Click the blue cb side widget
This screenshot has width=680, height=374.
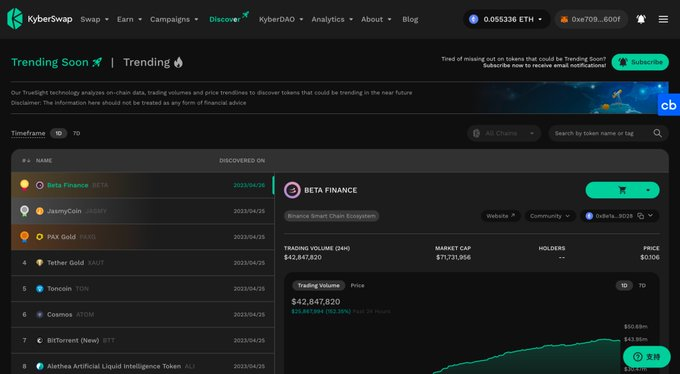pos(669,105)
